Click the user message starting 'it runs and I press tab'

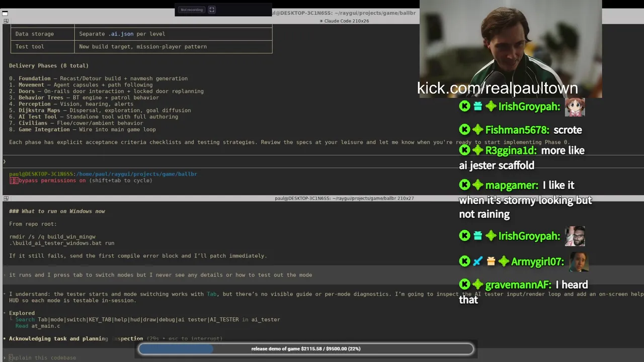coord(160,275)
